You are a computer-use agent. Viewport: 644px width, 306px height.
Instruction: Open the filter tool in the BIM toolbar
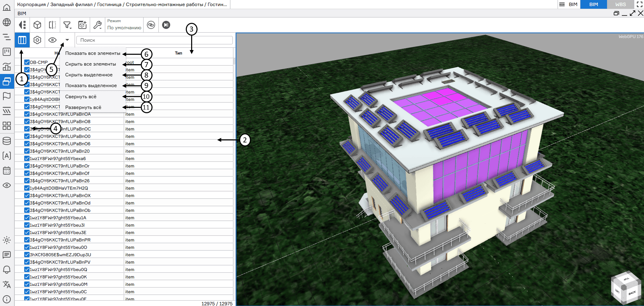[67, 25]
